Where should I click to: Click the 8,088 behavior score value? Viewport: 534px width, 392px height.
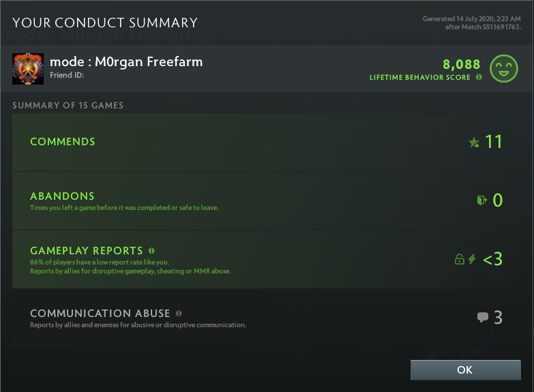pos(462,64)
